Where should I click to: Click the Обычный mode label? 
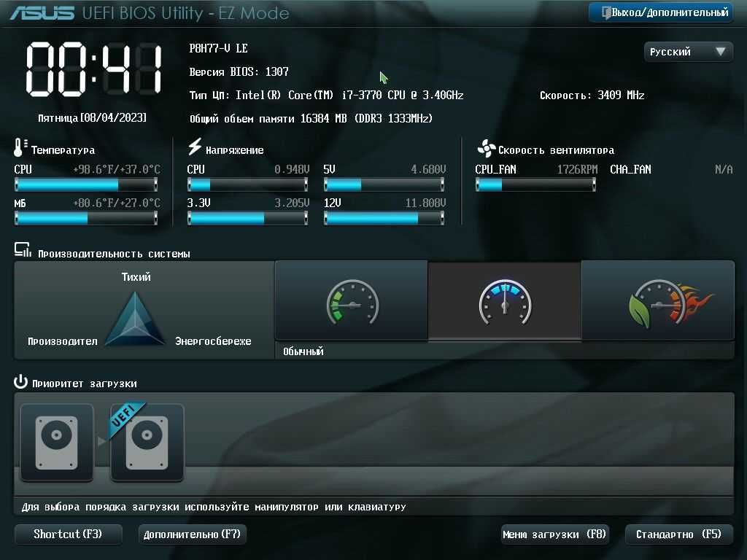tap(303, 351)
